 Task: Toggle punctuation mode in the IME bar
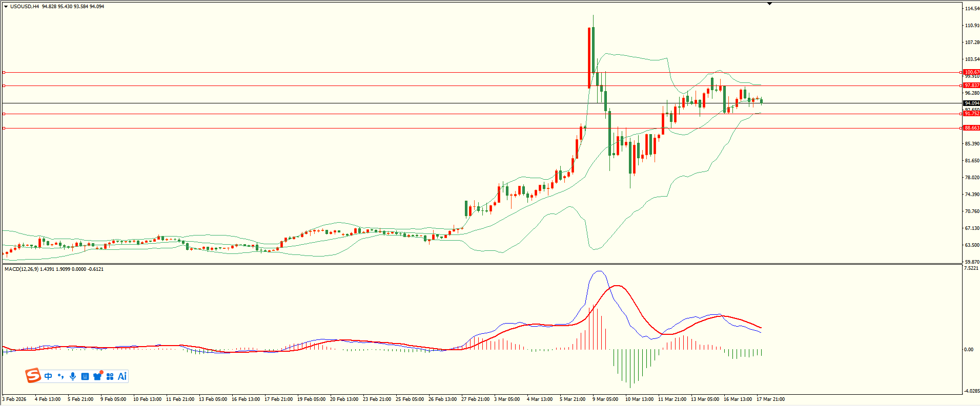click(x=60, y=376)
